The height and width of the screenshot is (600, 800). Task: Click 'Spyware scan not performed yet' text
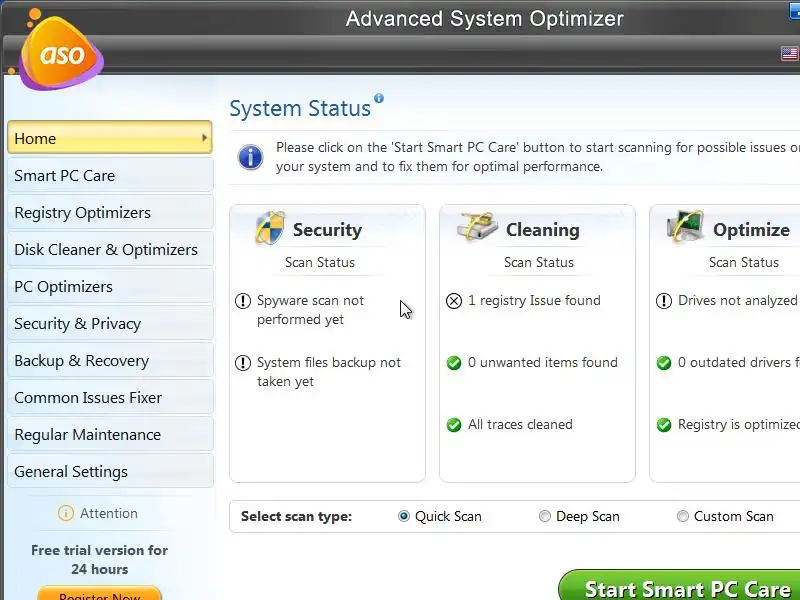coord(310,310)
